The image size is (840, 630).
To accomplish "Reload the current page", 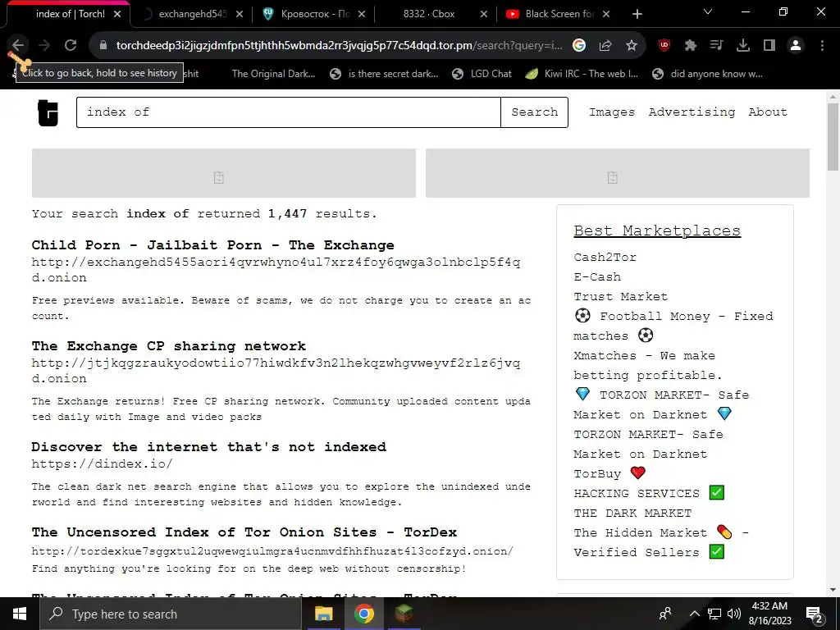I will coord(71,46).
